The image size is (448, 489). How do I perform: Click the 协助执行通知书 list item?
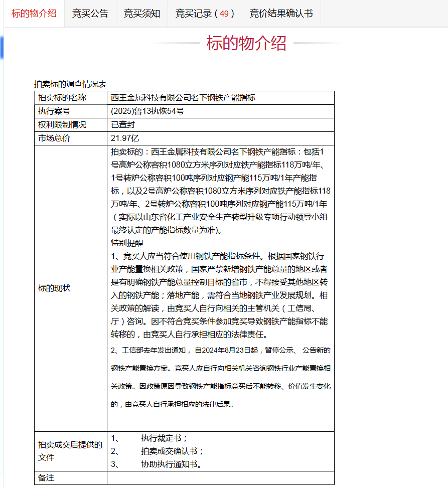tap(171, 464)
